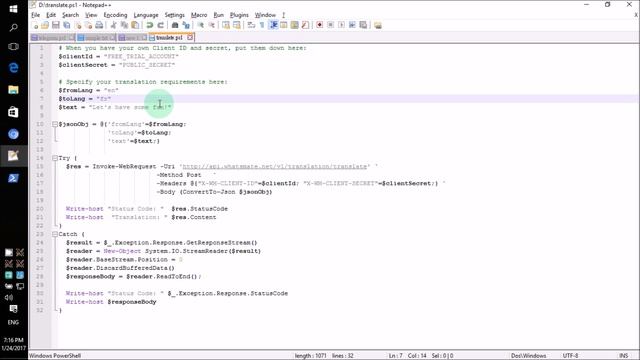This screenshot has height=360, width=640.
Task: Click Windows PowerShell label in status bar
Action: point(55,356)
